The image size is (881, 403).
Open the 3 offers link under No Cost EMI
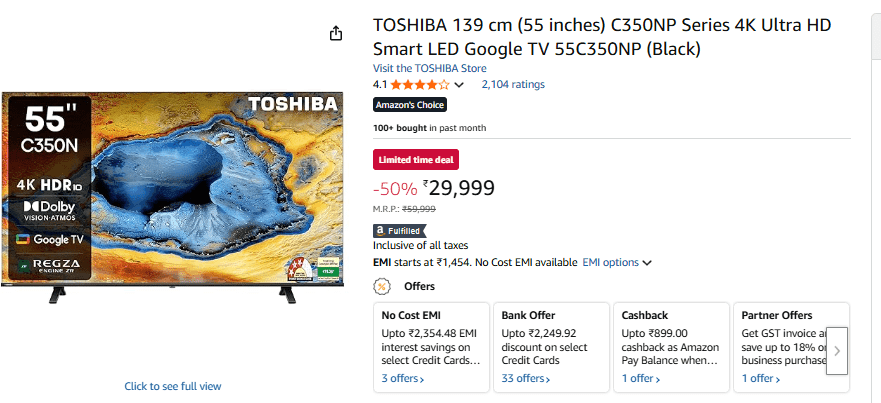(x=403, y=379)
